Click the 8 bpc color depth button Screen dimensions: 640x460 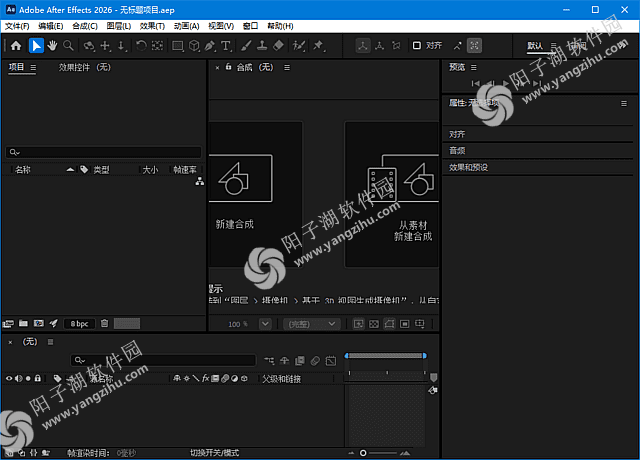click(x=80, y=324)
